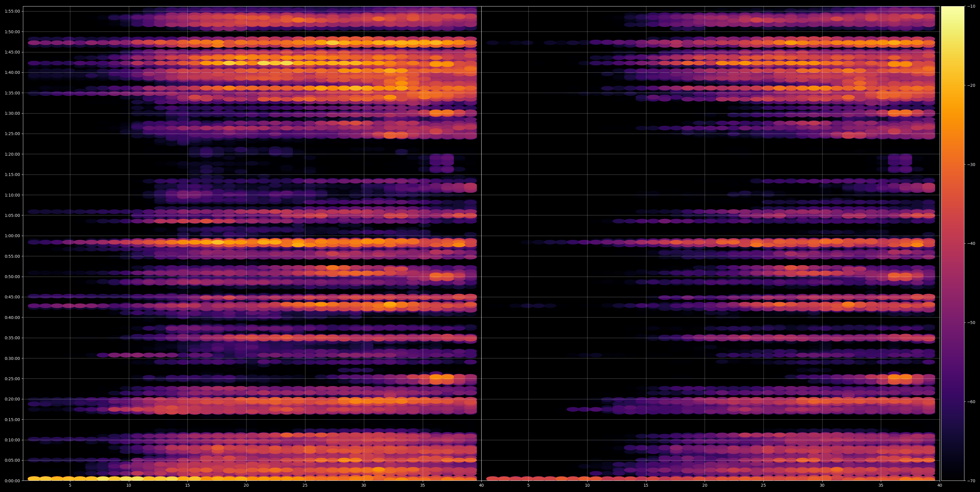Pick the 1:45:00 y-axis tick label
980x492 pixels.
pyautogui.click(x=12, y=52)
